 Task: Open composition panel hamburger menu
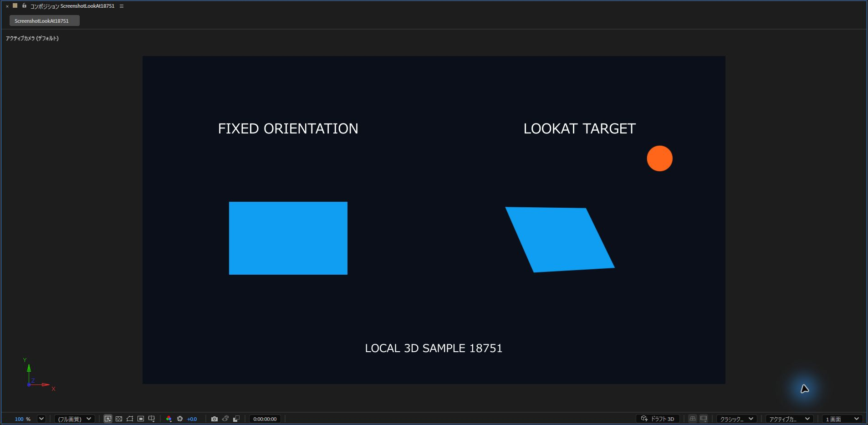122,6
